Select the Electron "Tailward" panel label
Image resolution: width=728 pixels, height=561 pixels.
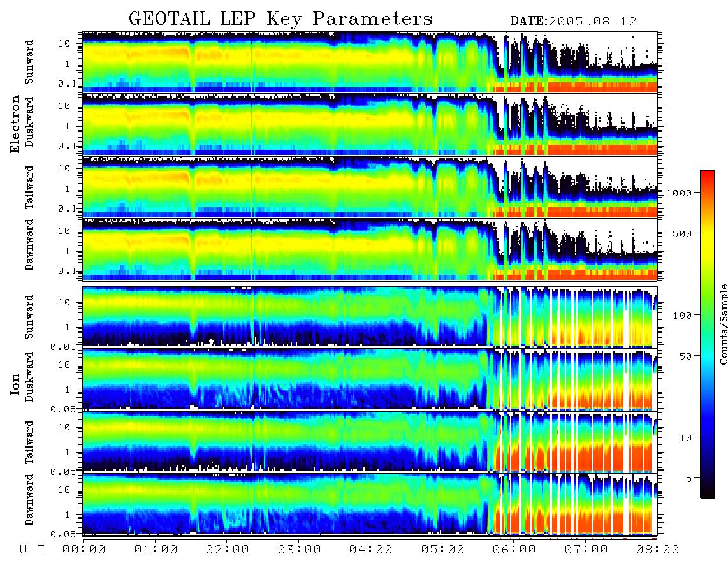point(29,187)
